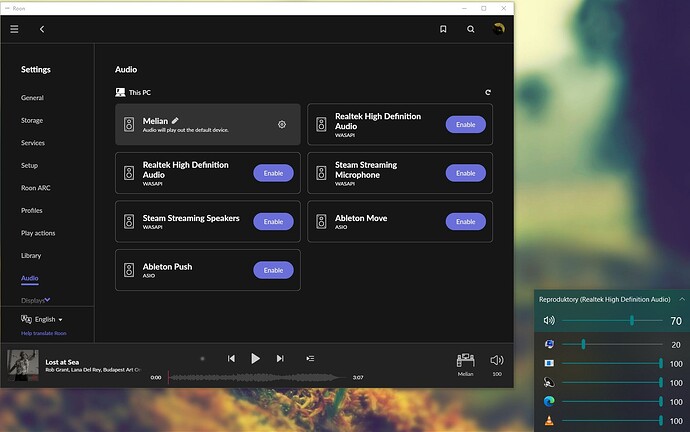Viewport: 690px width, 432px height.
Task: Mute the Edge browser app in mixer
Action: [549, 401]
